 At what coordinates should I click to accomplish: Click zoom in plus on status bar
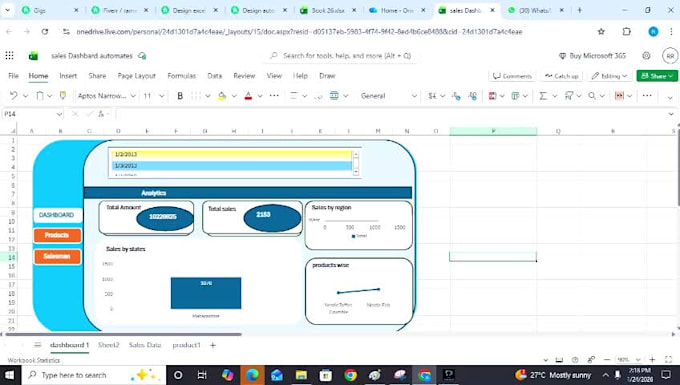tap(652, 359)
